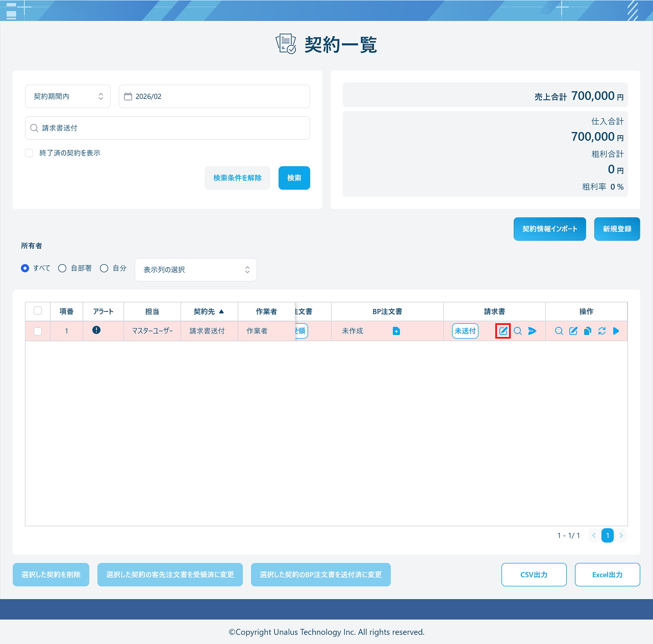Open the 2026/02 month picker
Viewport: 653px width, 644px height.
(214, 96)
